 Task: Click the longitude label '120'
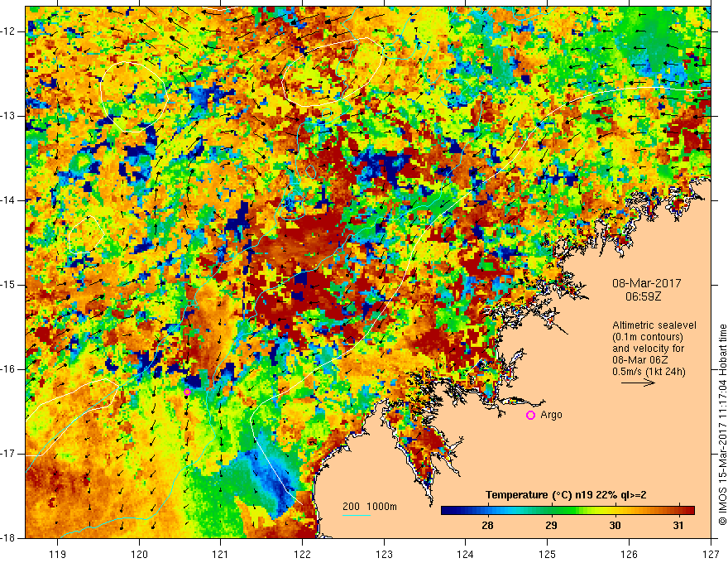pos(139,554)
